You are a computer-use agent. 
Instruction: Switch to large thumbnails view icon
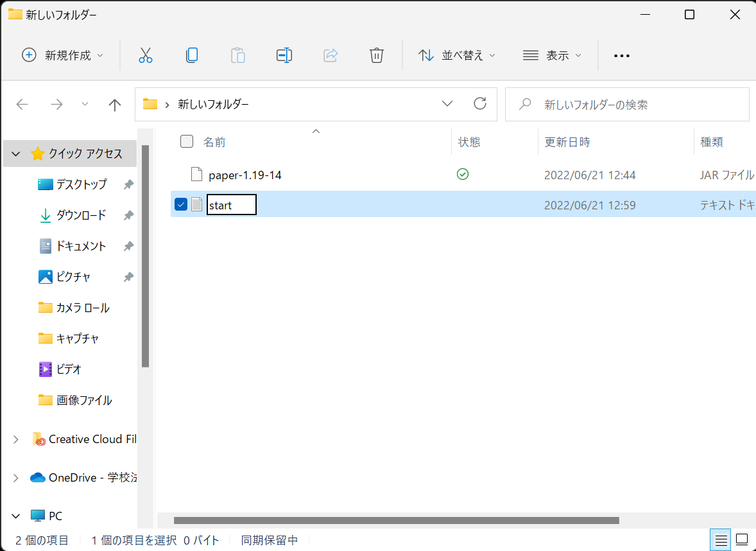(742, 539)
